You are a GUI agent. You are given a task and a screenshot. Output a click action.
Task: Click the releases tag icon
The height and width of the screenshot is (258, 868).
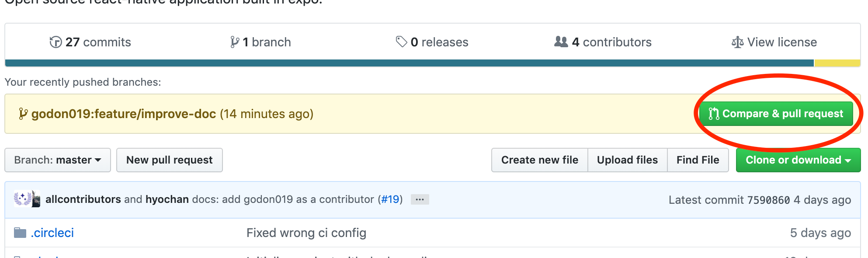click(401, 42)
